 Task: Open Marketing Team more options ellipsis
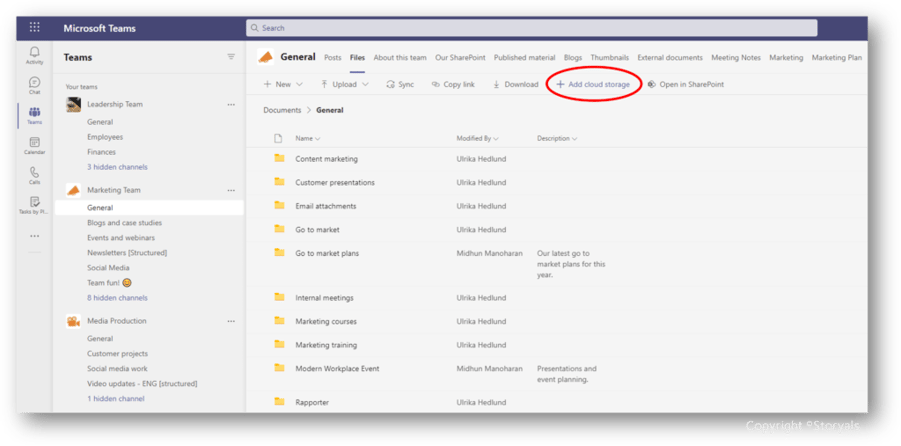pos(231,190)
